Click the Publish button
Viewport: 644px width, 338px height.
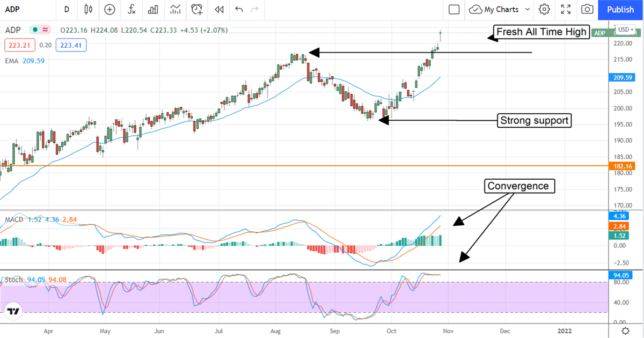pyautogui.click(x=620, y=9)
